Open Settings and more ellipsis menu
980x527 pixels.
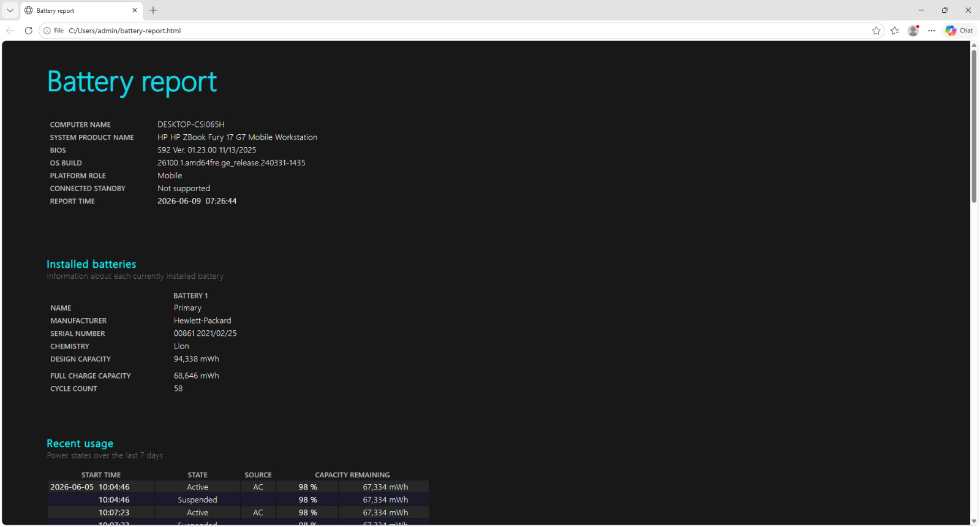[x=932, y=31]
